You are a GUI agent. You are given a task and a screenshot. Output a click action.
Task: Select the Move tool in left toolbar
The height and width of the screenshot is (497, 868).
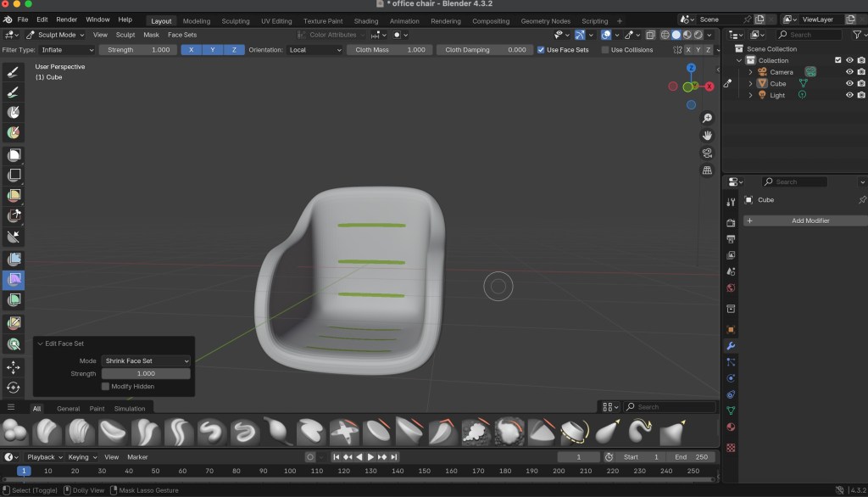[14, 367]
